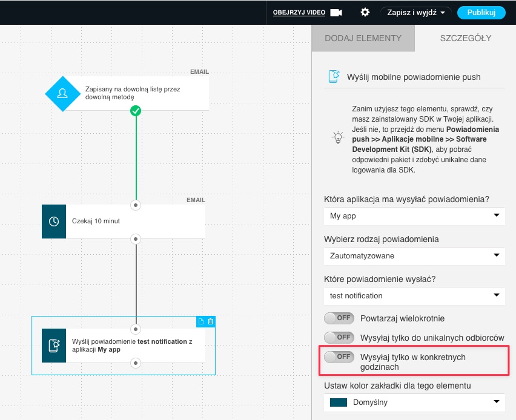The width and height of the screenshot is (516, 420).
Task: Enable the Powtarzaj wielokrotnie toggle
Action: pyautogui.click(x=339, y=318)
